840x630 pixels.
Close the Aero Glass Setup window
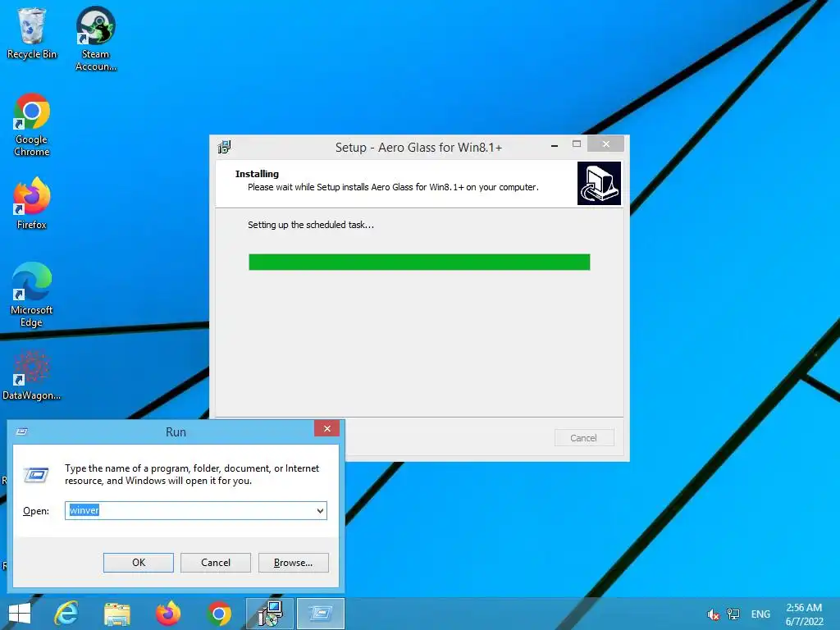pos(606,144)
